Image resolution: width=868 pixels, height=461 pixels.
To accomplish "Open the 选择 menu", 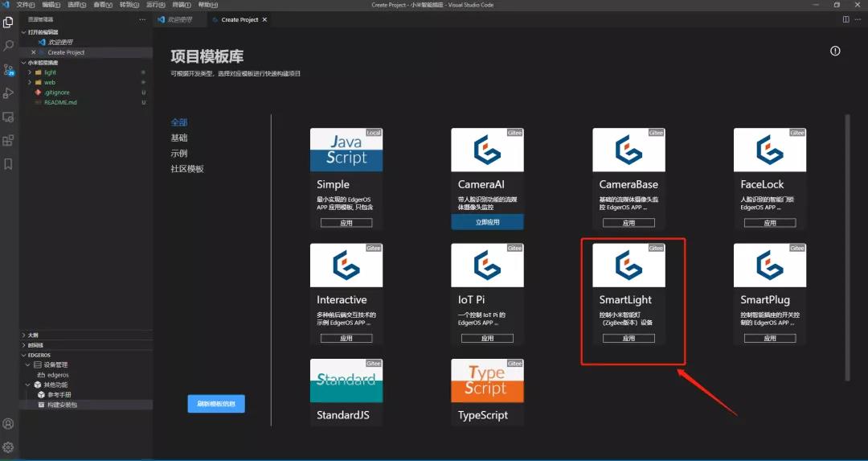I will click(x=76, y=5).
